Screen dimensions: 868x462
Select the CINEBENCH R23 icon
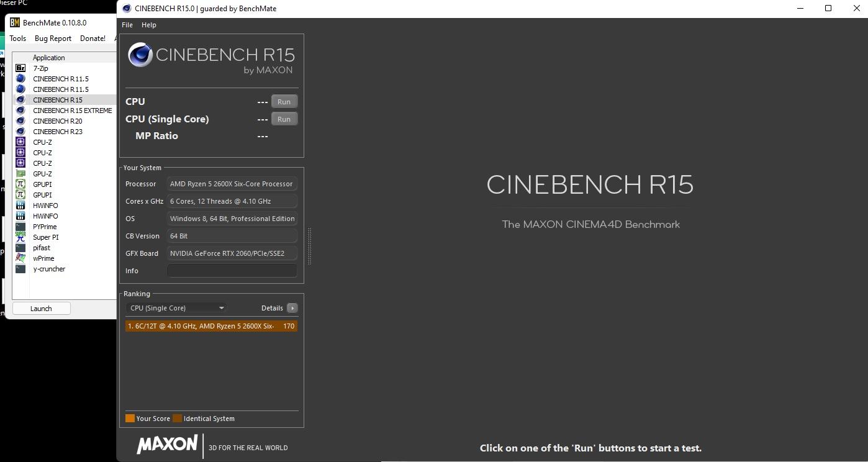click(20, 132)
